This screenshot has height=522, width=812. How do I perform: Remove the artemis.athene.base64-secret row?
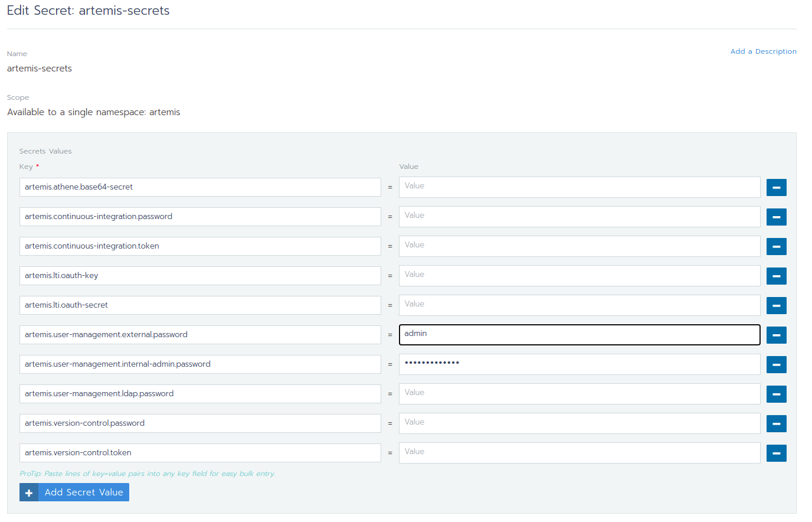(776, 187)
